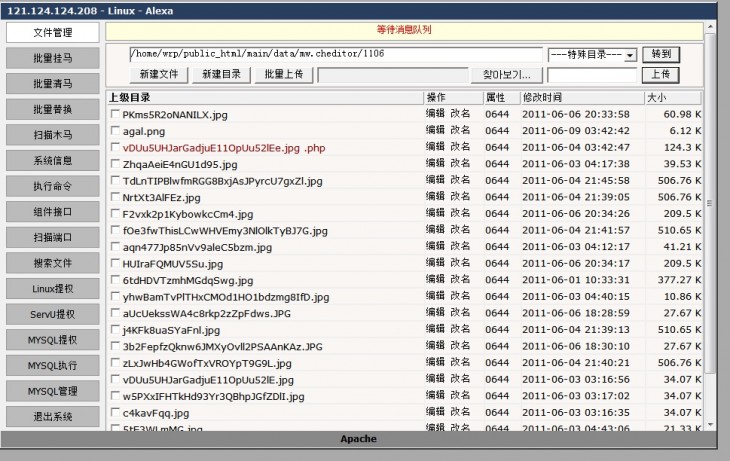This screenshot has height=461, width=730.
Task: Click the 修改时间 column header
Action: (x=542, y=97)
